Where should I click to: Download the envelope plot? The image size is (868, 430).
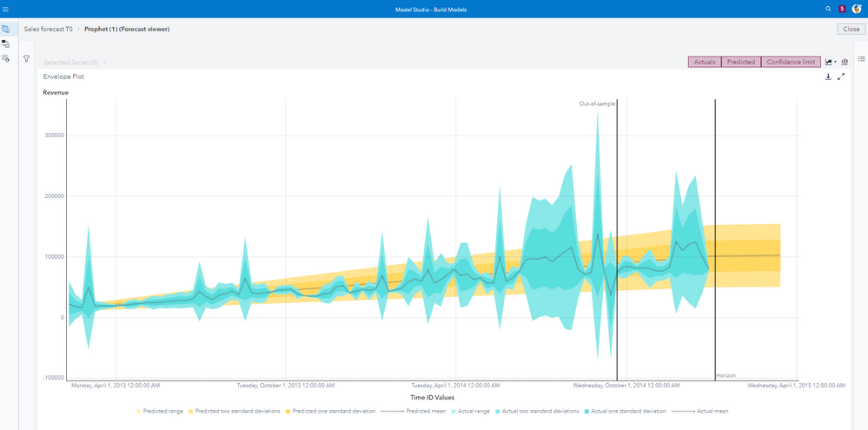(x=828, y=76)
